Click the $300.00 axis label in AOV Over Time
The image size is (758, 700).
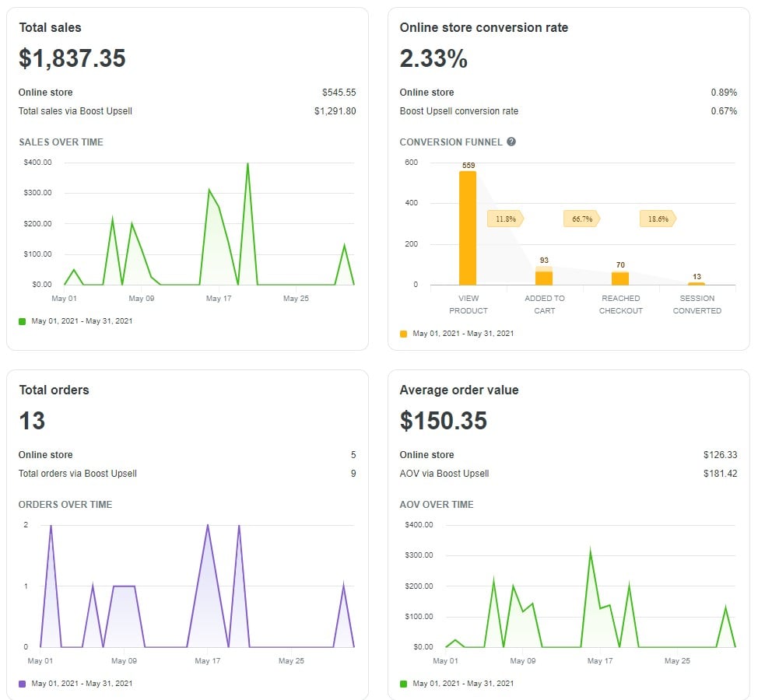click(419, 555)
